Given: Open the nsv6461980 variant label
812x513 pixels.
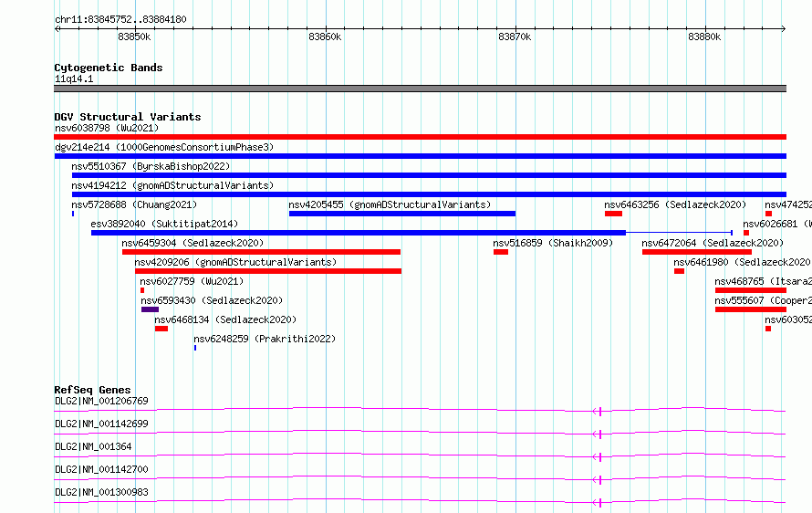Looking at the screenshot, I should (x=742, y=262).
